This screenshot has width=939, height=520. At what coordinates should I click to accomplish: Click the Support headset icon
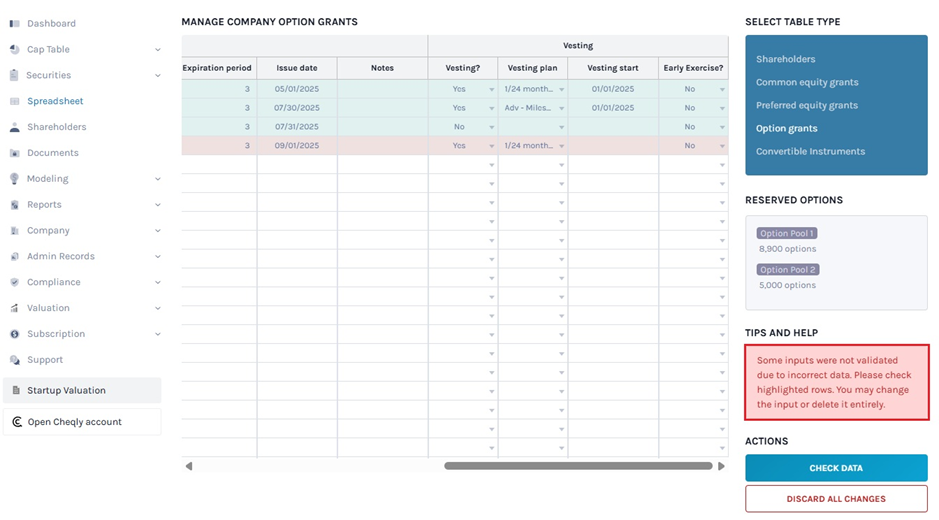point(14,360)
